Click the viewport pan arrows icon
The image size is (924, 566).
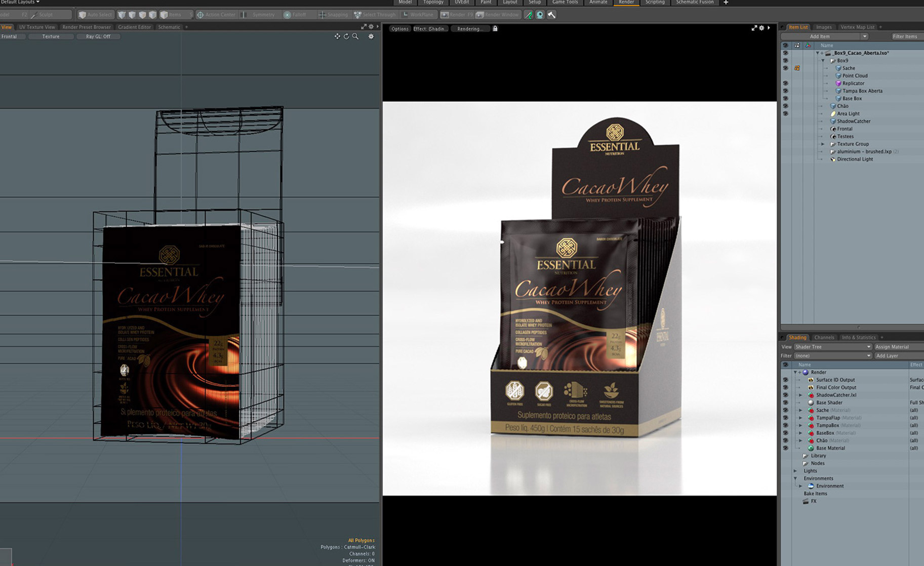(x=337, y=36)
